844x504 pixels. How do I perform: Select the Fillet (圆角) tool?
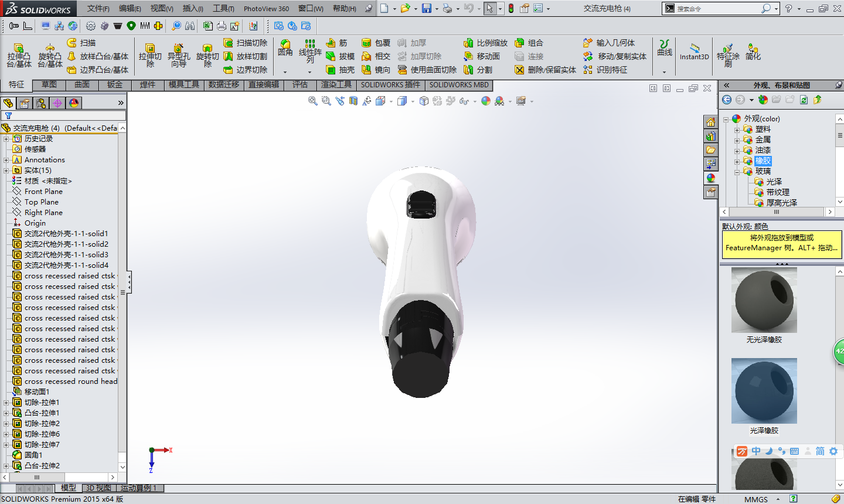285,48
